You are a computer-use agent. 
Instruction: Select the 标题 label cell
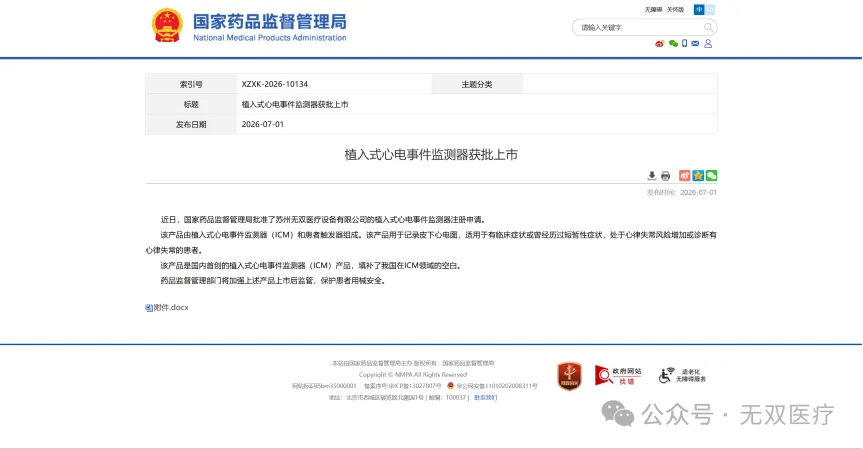(191, 105)
